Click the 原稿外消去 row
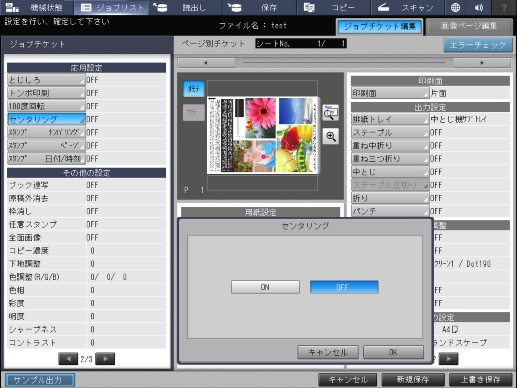 pyautogui.click(x=86, y=198)
